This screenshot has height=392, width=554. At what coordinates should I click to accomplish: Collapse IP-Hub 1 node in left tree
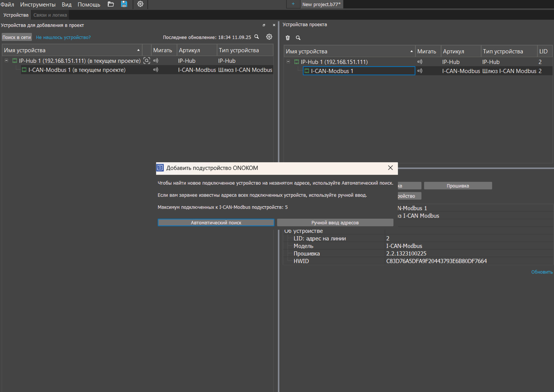pyautogui.click(x=6, y=61)
